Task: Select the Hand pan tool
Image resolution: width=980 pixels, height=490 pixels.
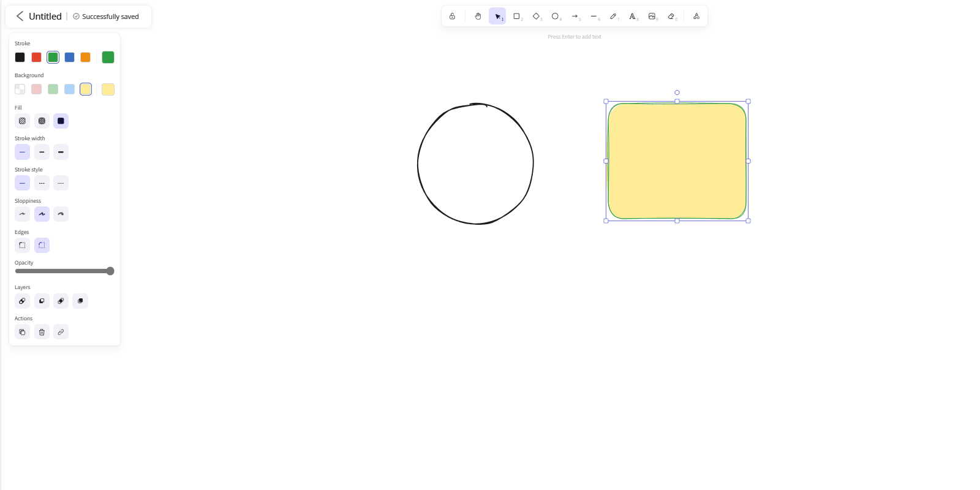Action: (478, 17)
